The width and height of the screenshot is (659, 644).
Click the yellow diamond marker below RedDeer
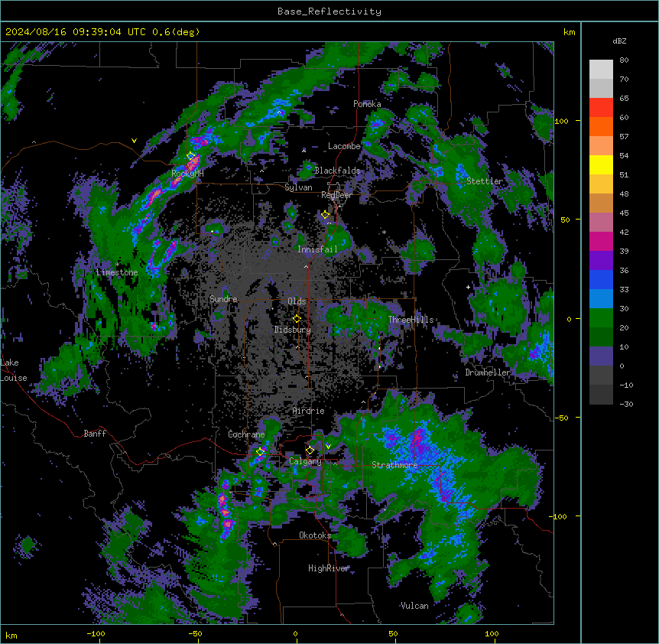click(x=326, y=214)
